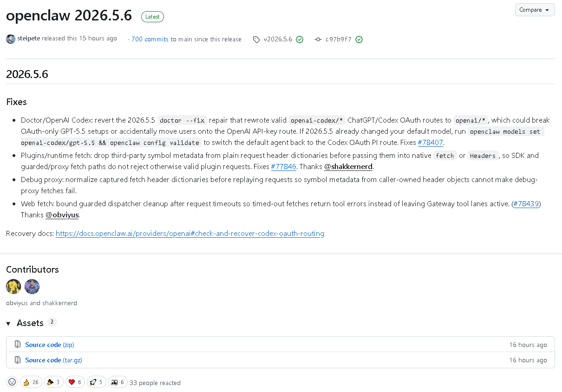Open tag v2026.5.6
Viewport: 562px width, 392px height.
click(x=278, y=39)
